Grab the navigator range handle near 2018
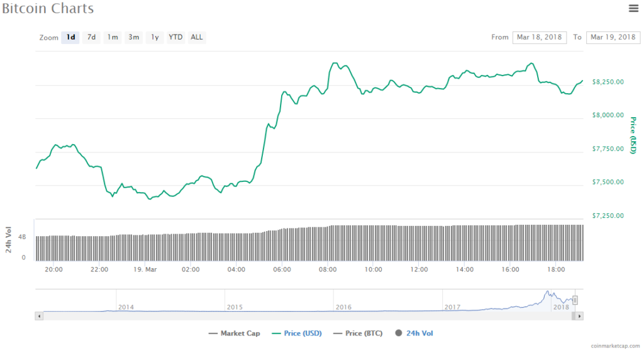The image size is (644, 350). [x=575, y=300]
